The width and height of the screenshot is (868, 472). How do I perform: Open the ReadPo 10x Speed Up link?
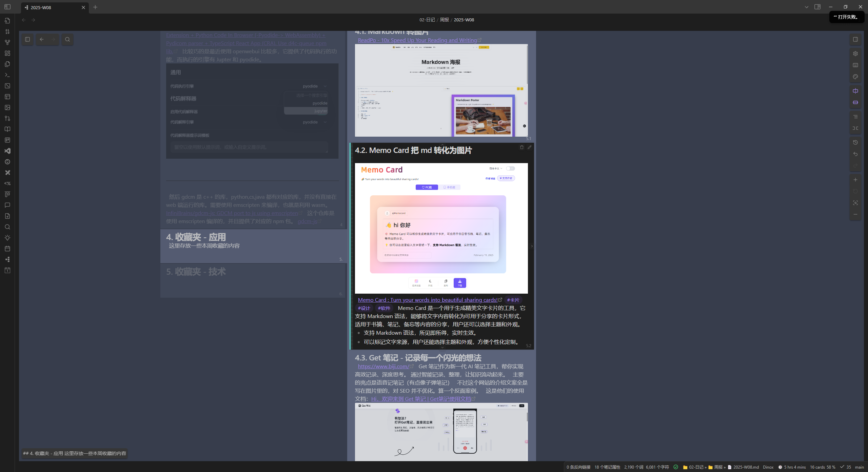pyautogui.click(x=417, y=40)
